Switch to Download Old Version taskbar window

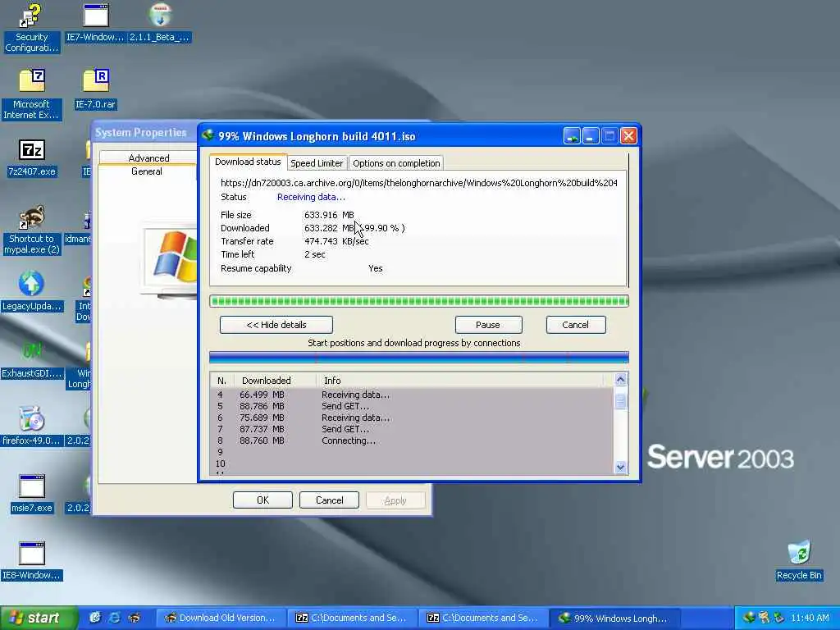click(220, 618)
